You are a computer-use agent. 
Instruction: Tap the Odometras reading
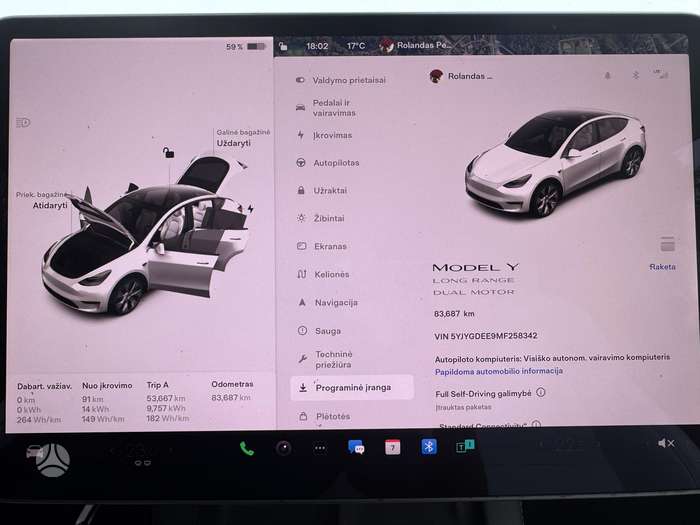pyautogui.click(x=232, y=391)
